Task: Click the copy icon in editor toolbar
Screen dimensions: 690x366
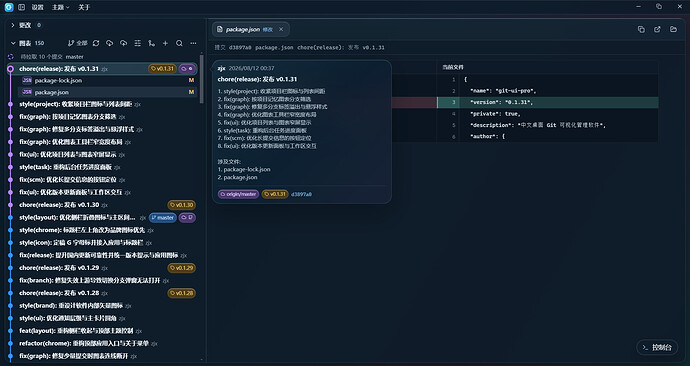Action: pos(641,29)
